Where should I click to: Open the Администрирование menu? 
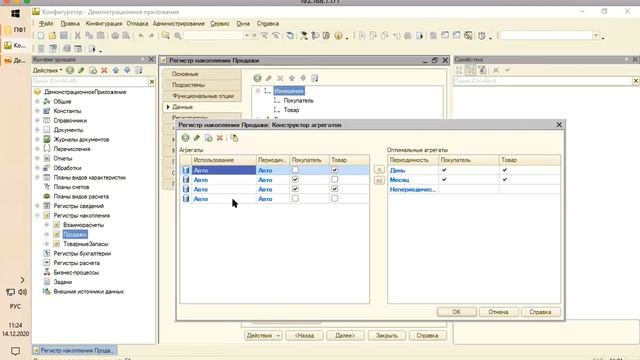(178, 24)
